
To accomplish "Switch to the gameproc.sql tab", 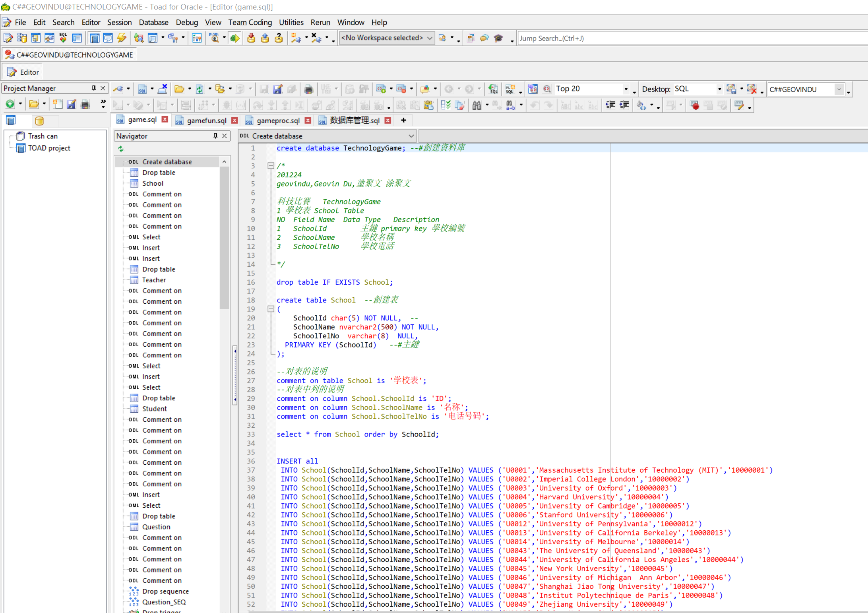I will [x=278, y=120].
